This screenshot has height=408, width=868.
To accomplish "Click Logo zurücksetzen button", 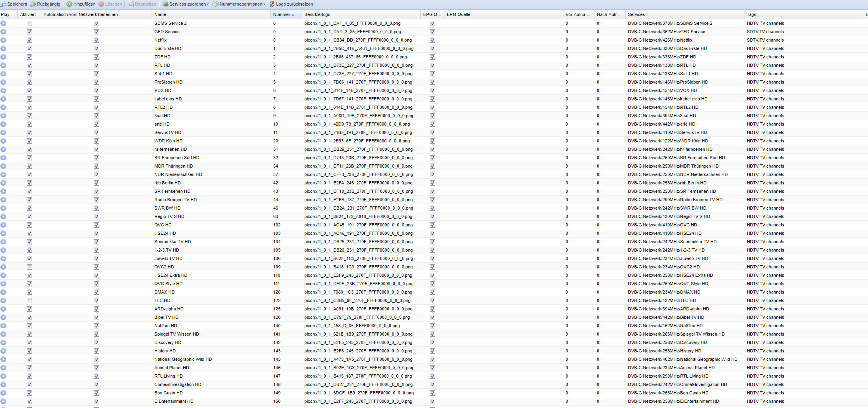I will (291, 4).
